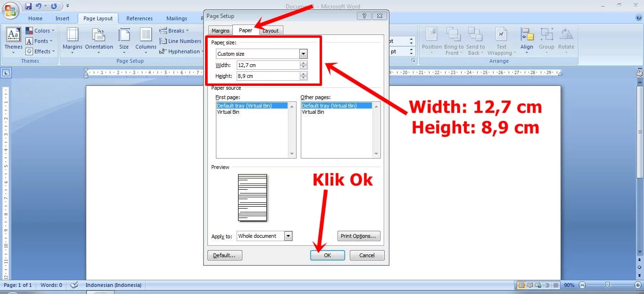Open Customize Quick Access Toolbar arrow
Viewport: 644px width, 294px height.
tap(68, 6)
